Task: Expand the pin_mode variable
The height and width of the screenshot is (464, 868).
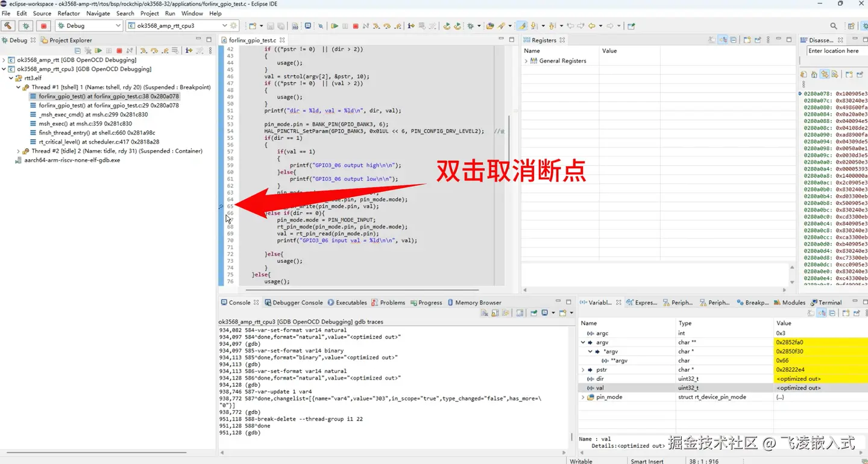Action: pos(583,397)
